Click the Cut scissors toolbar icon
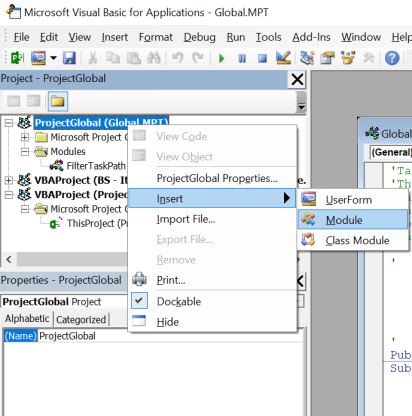This screenshot has width=412, height=416. pyautogui.click(x=92, y=58)
